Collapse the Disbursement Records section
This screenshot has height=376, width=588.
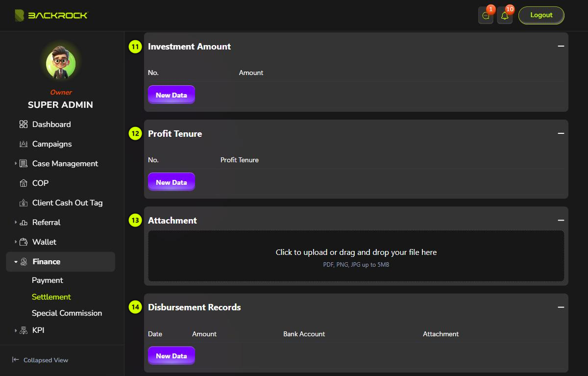pyautogui.click(x=561, y=307)
